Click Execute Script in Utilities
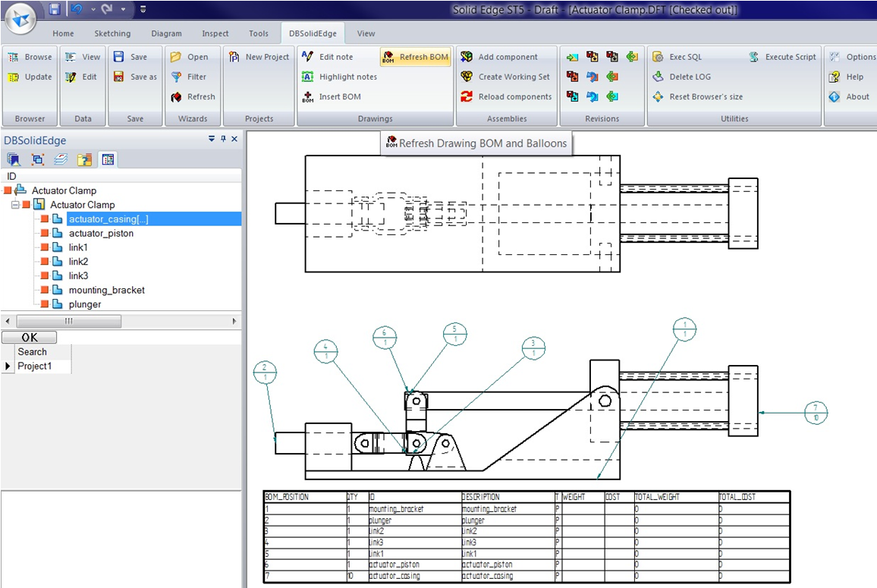This screenshot has width=877, height=588. (x=782, y=57)
